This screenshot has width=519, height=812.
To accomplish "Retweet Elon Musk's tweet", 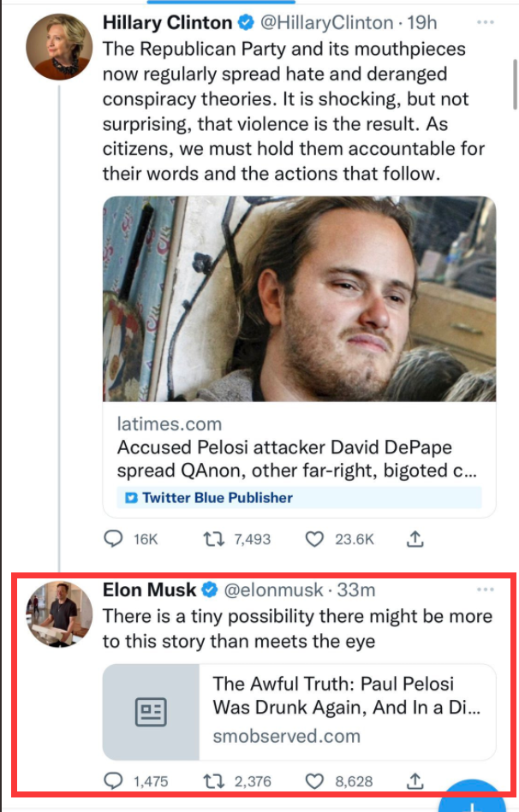I will point(210,780).
